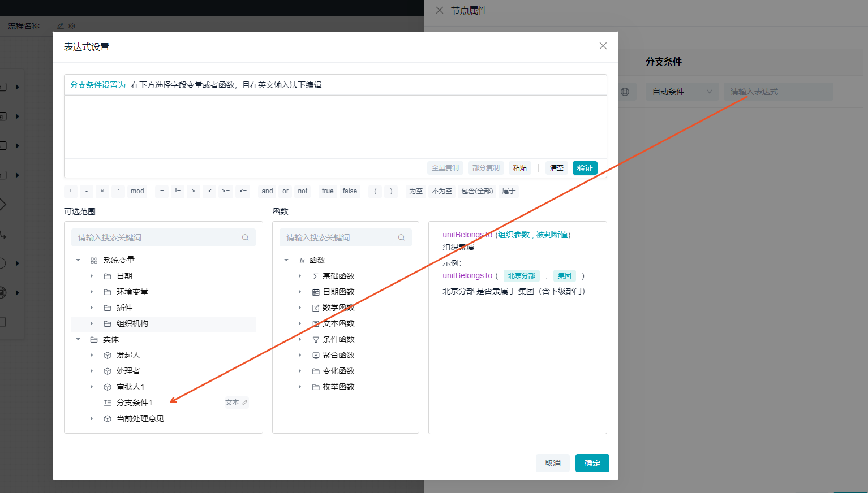
Task: Insert the <= operator
Action: (243, 191)
